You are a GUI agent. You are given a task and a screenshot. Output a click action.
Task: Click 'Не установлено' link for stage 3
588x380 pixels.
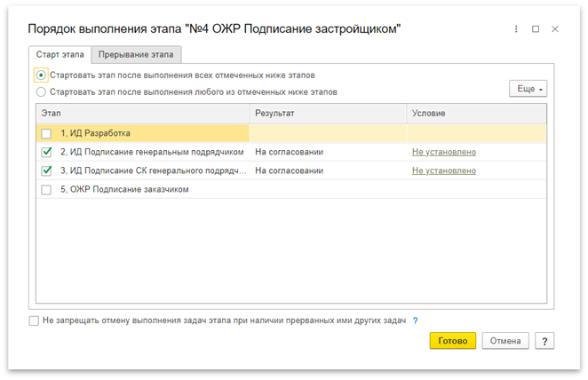[x=443, y=170]
